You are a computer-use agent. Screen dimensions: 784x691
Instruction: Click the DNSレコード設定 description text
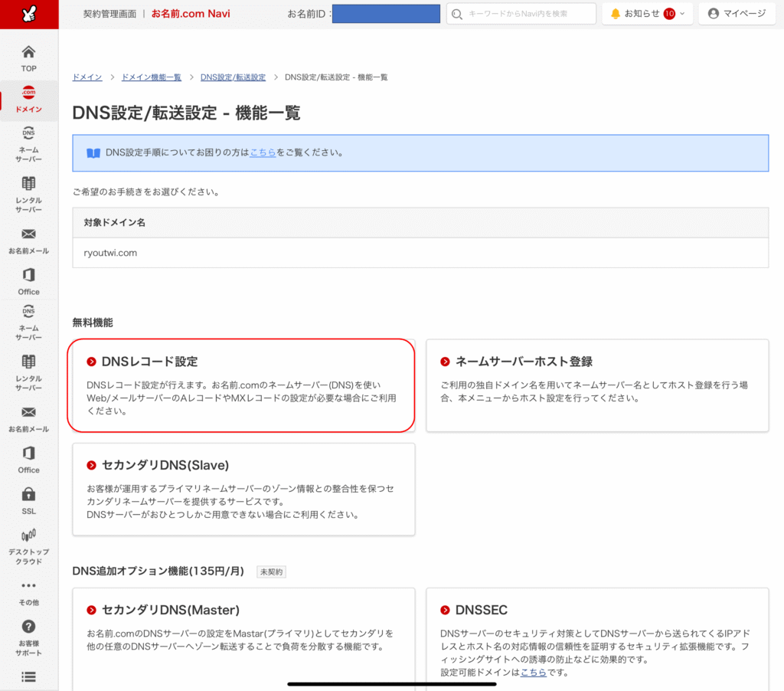tap(241, 398)
